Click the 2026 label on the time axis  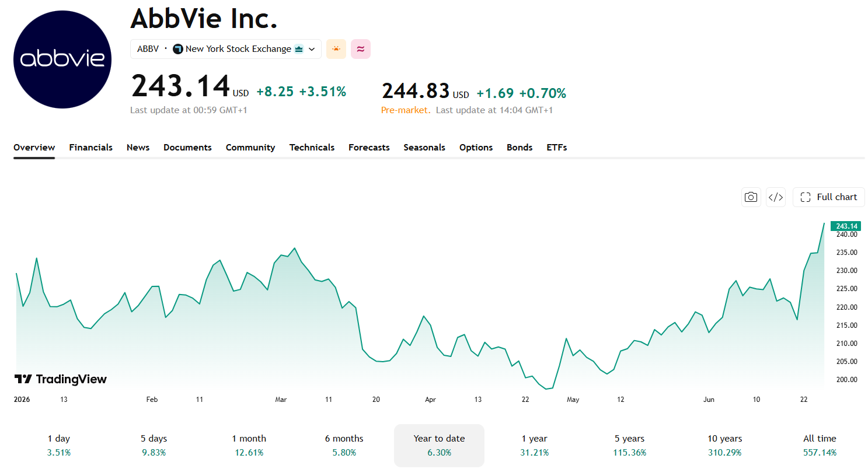pos(22,400)
